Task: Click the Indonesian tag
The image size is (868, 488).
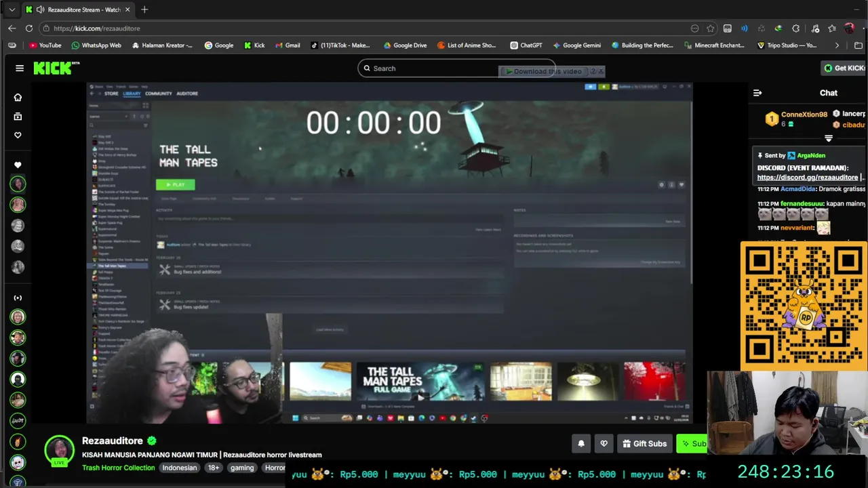Action: pyautogui.click(x=179, y=468)
